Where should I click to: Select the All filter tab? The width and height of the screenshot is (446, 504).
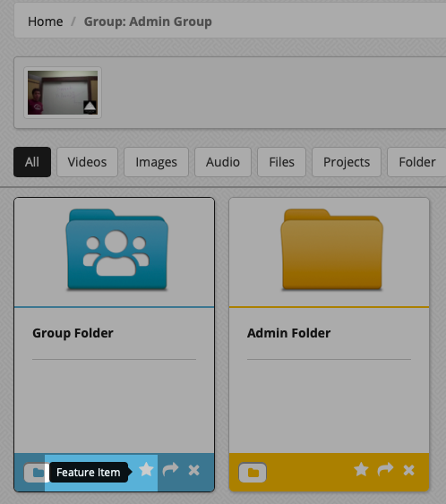coord(32,162)
